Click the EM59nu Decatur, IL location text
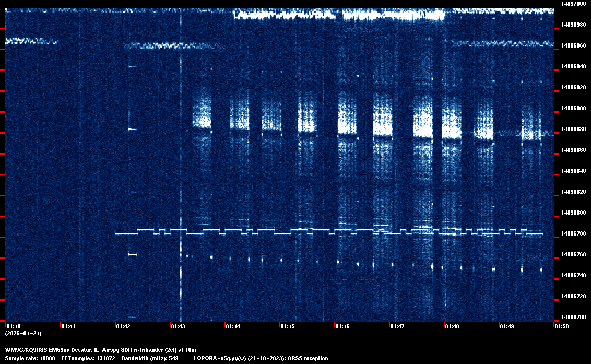 point(74,350)
